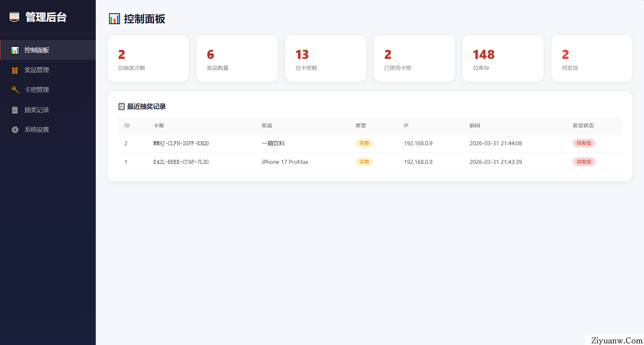The height and width of the screenshot is (345, 644).
Task: Click card key MMHJ-CLFH-2GPF-KXQD
Action: pos(181,143)
